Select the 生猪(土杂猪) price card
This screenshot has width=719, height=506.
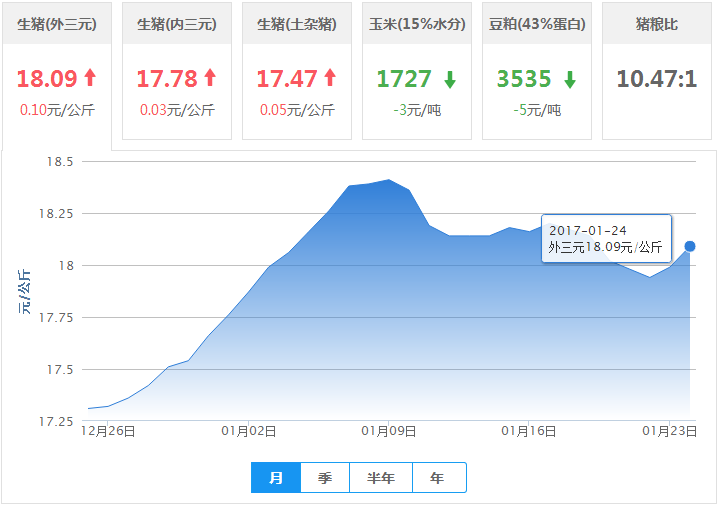point(297,71)
